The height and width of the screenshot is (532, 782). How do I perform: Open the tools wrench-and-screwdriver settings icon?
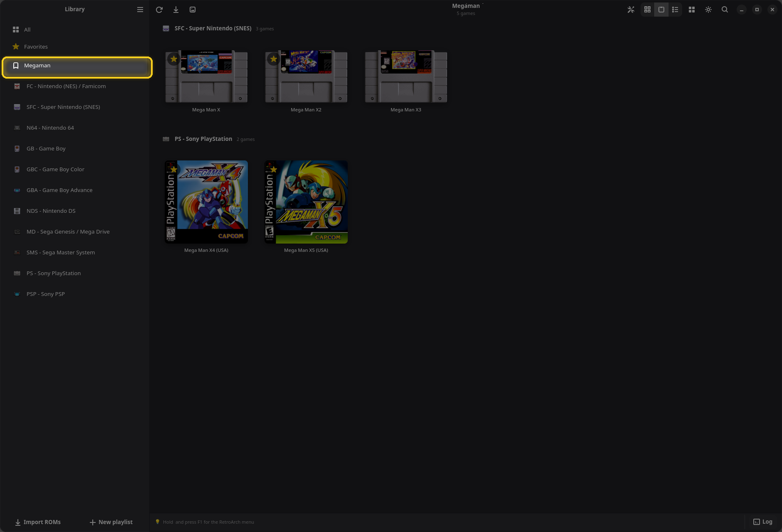click(631, 10)
